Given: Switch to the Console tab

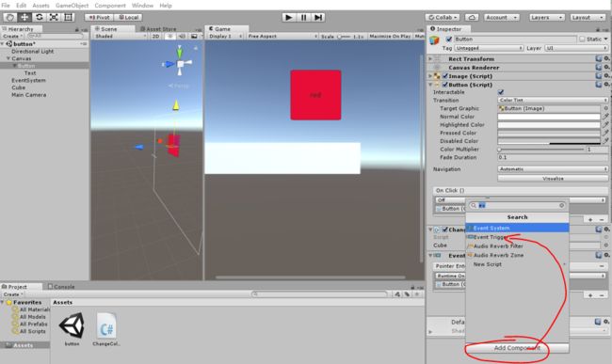Looking at the screenshot, I should (61, 287).
